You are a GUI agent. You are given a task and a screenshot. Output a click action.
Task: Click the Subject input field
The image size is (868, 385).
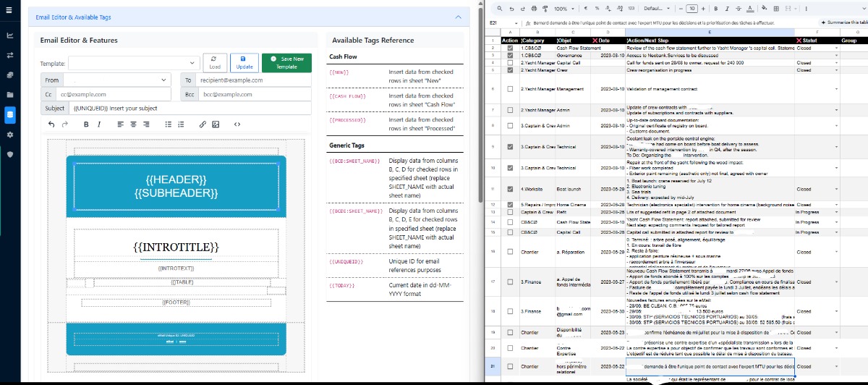[x=190, y=108]
